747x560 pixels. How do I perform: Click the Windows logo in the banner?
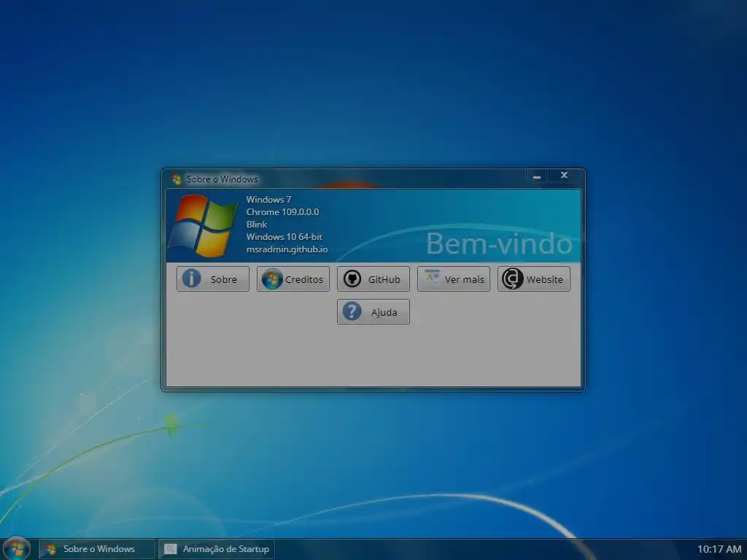click(204, 226)
